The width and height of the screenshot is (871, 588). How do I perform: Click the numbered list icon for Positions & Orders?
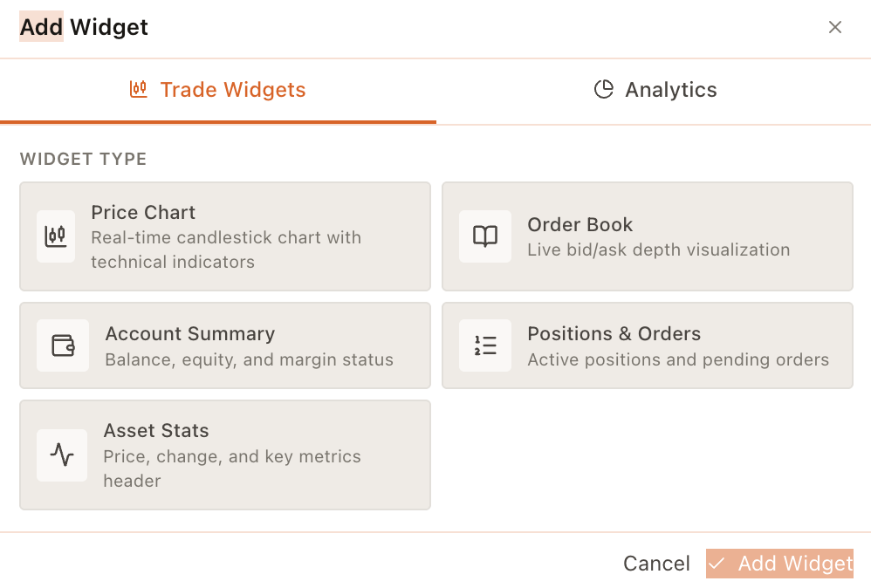click(485, 345)
